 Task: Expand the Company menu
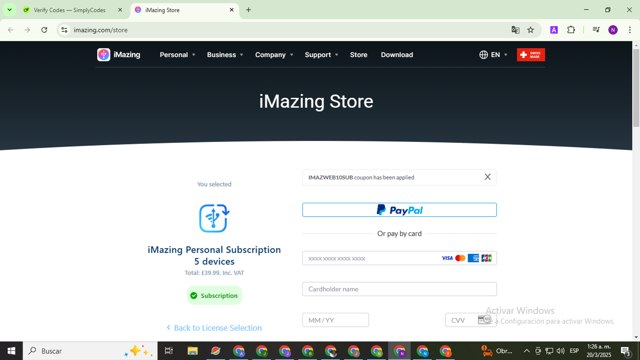click(274, 55)
